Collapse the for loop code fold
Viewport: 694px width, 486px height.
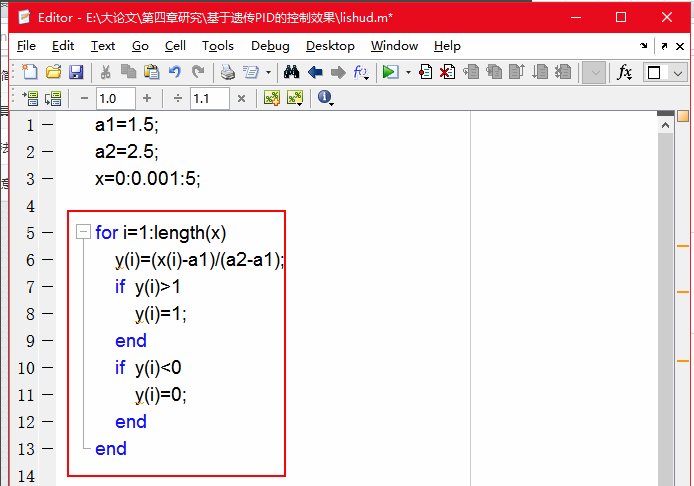point(83,233)
